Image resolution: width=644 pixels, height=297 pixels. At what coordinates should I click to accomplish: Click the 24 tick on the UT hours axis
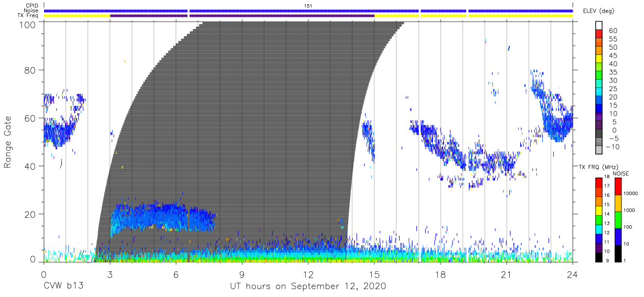pyautogui.click(x=573, y=274)
